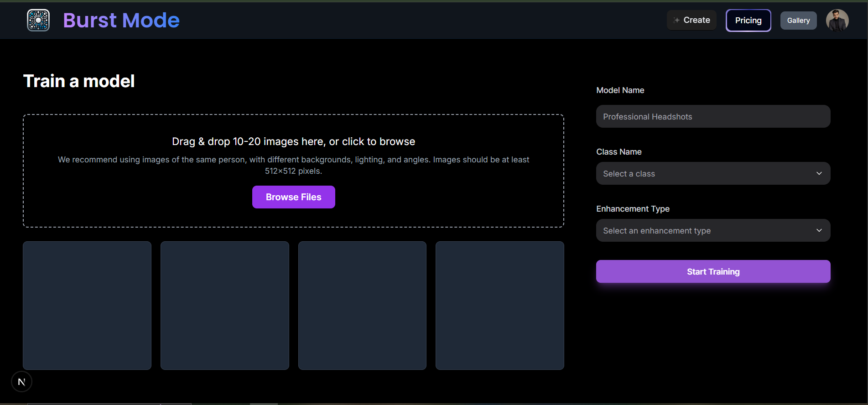Click the chevron arrow on Enhancement Type

[819, 230]
